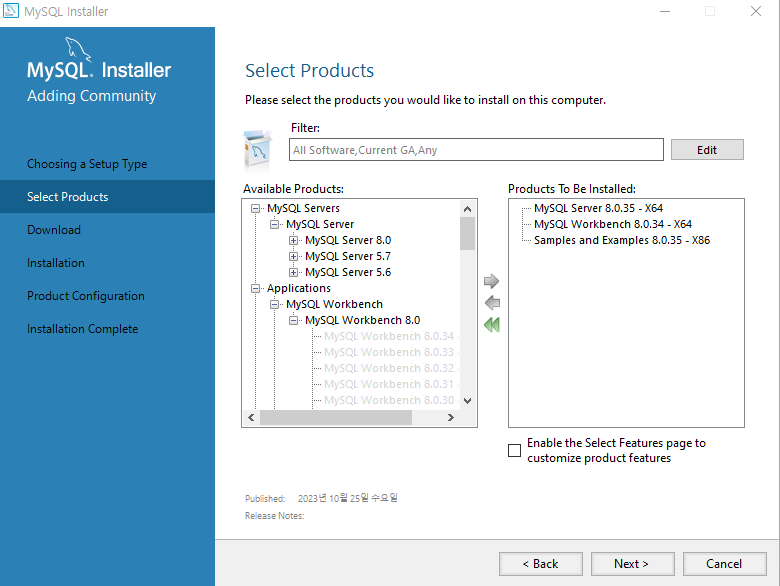Screen dimensions: 780x586
Task: Collapse the MySQL Servers tree node
Action: pos(255,208)
